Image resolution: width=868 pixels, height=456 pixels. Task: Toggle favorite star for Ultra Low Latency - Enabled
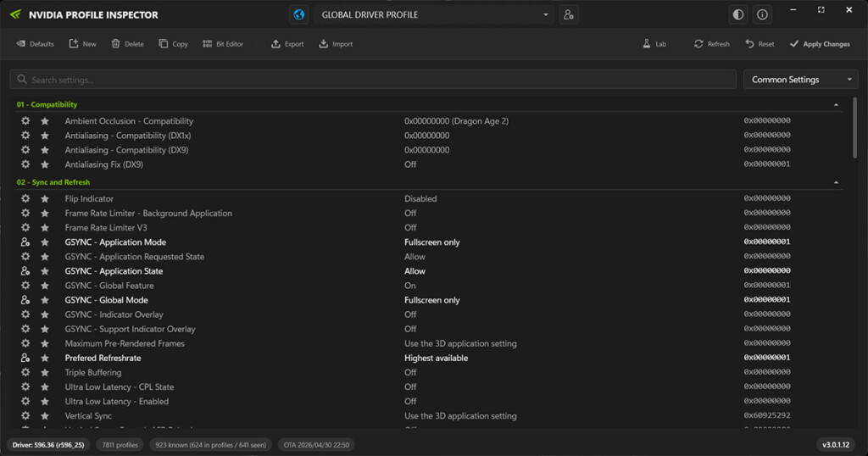tap(45, 401)
